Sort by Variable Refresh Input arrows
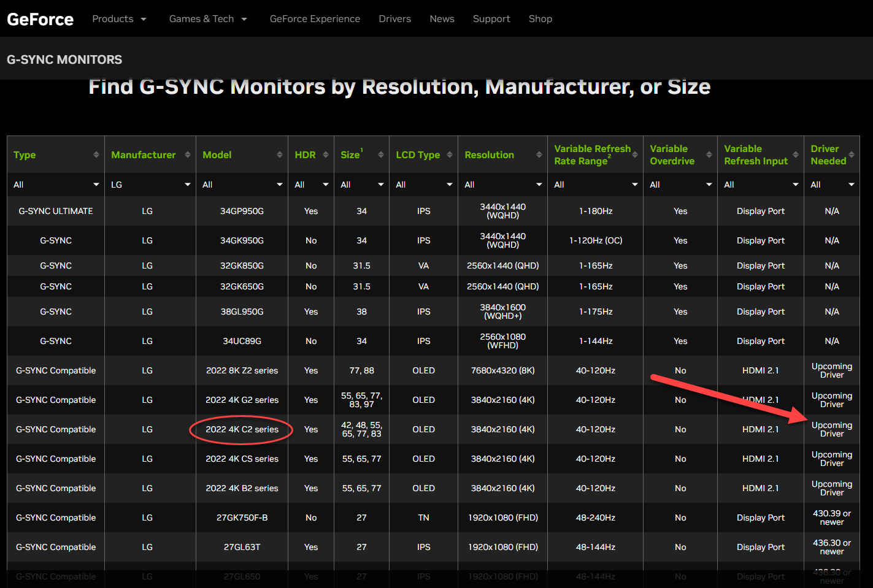 tap(796, 155)
